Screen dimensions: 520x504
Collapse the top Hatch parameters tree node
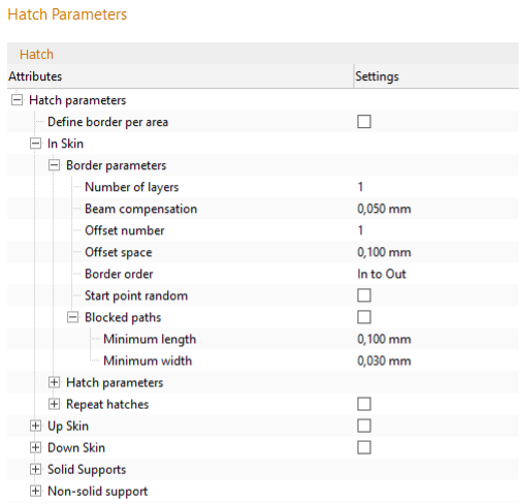tap(17, 100)
